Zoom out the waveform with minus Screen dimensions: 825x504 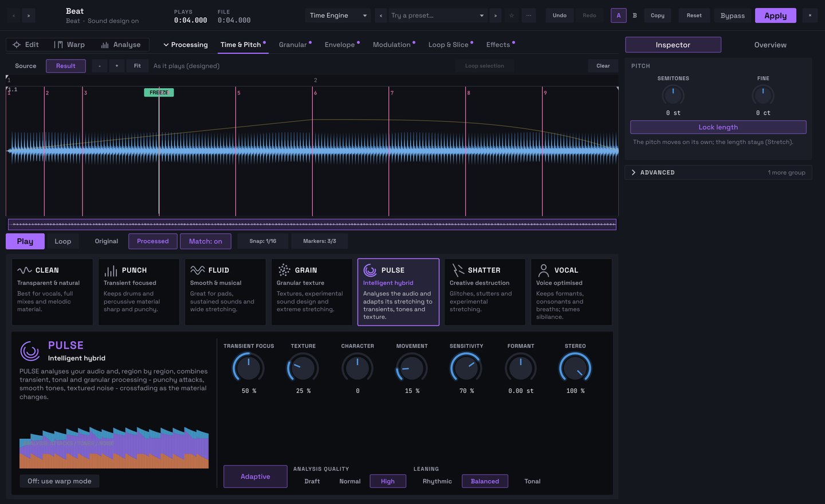[100, 66]
